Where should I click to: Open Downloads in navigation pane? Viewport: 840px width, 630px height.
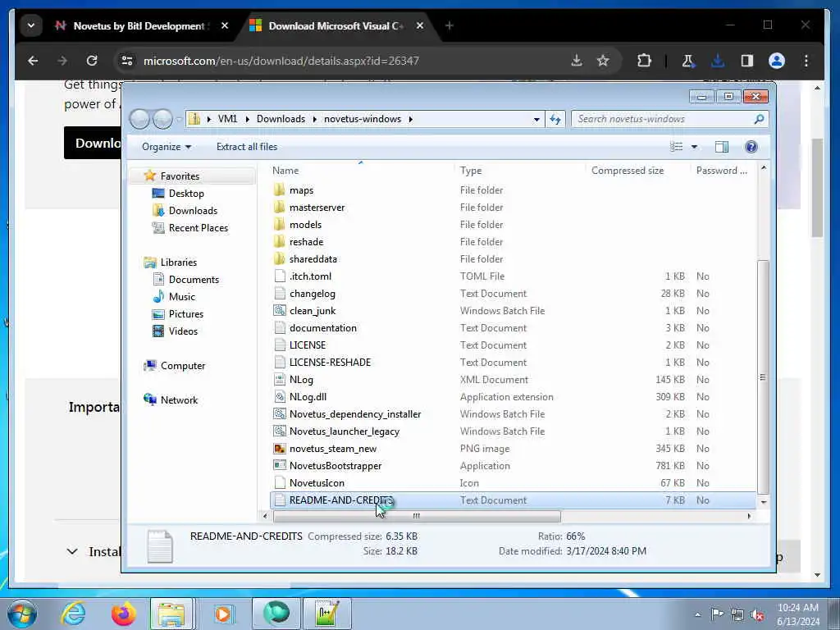coord(193,211)
